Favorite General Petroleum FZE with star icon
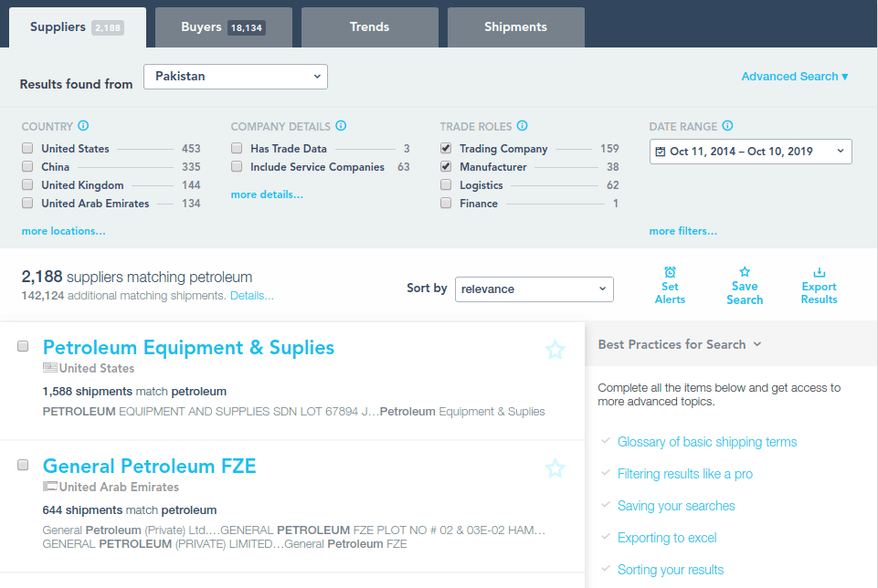 click(x=555, y=468)
